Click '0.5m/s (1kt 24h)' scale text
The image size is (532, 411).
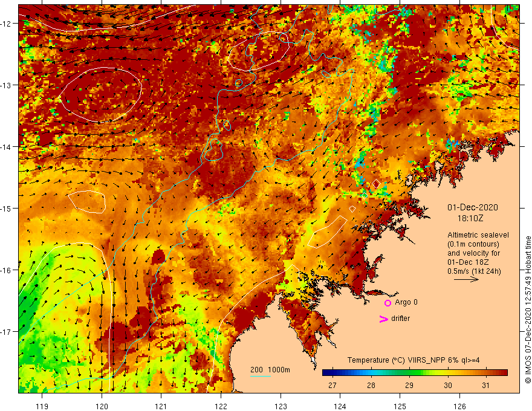click(474, 271)
